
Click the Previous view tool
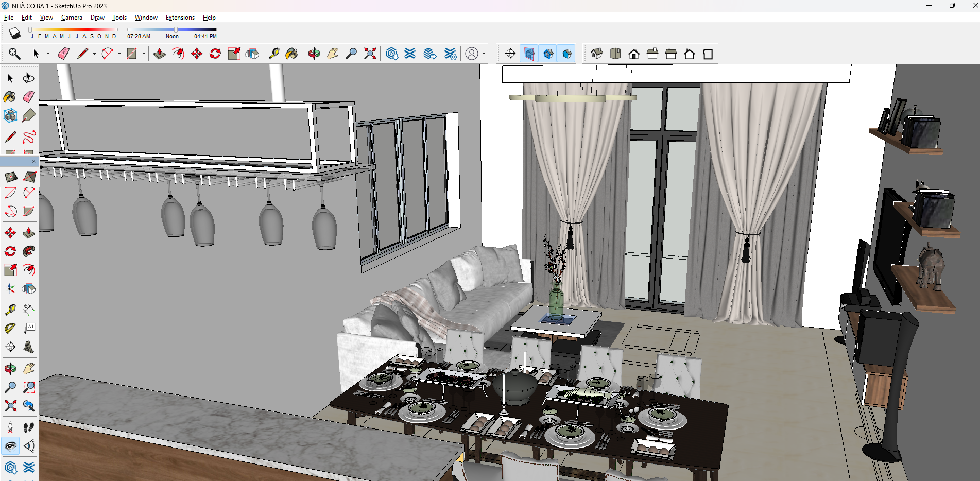point(29,406)
